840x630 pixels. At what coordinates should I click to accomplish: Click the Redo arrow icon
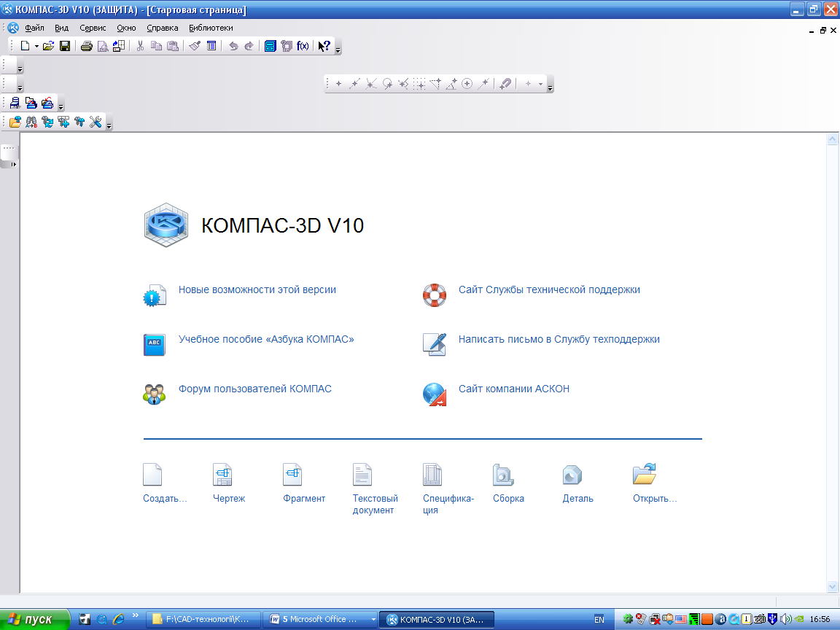pos(249,46)
